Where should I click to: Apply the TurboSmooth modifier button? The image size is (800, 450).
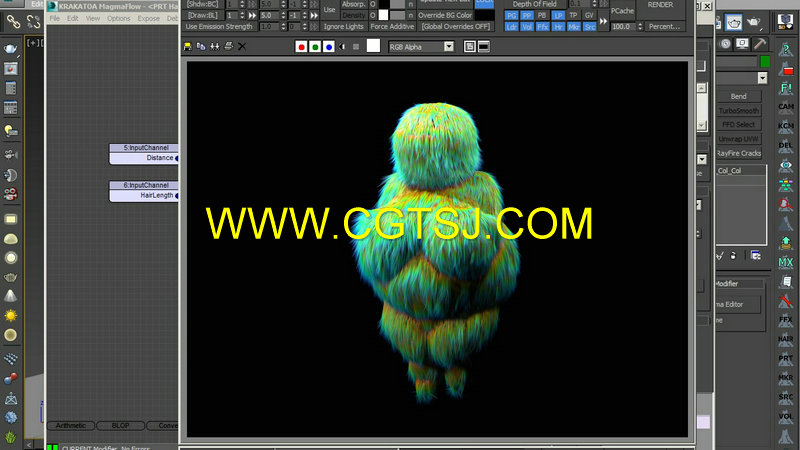[738, 111]
